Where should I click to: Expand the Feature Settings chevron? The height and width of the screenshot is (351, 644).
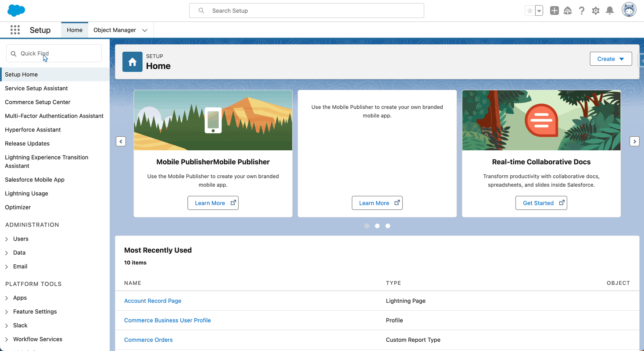(x=7, y=312)
